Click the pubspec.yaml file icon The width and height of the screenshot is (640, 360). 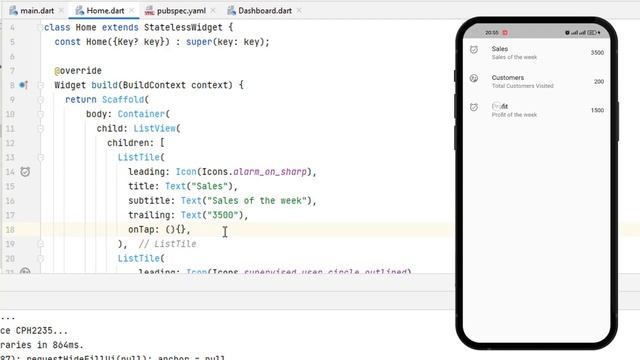pyautogui.click(x=149, y=11)
